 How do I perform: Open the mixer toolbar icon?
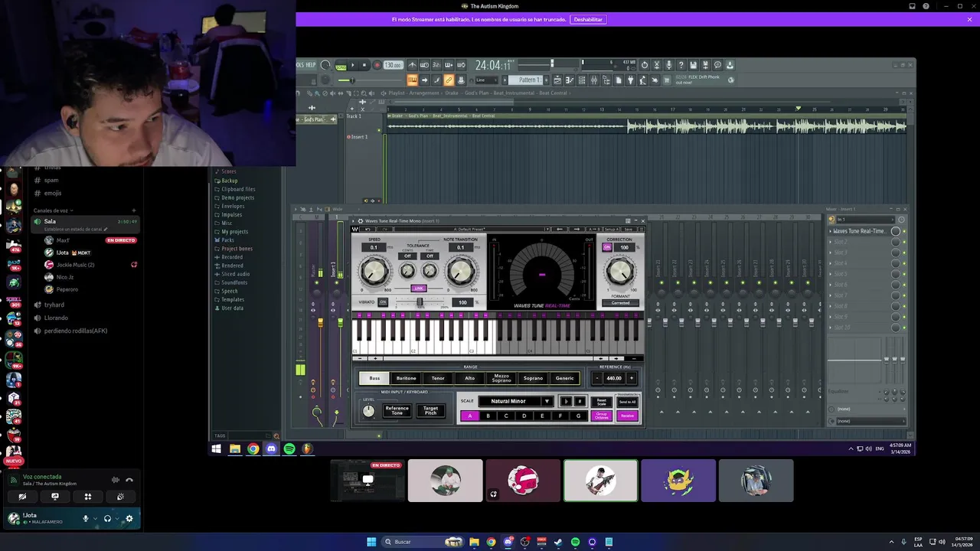(593, 80)
